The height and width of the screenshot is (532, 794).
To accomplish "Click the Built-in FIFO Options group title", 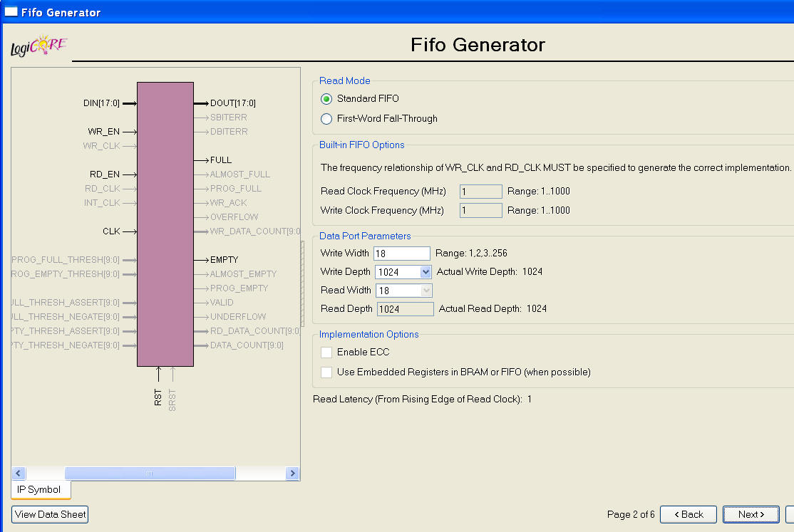I will coord(361,145).
